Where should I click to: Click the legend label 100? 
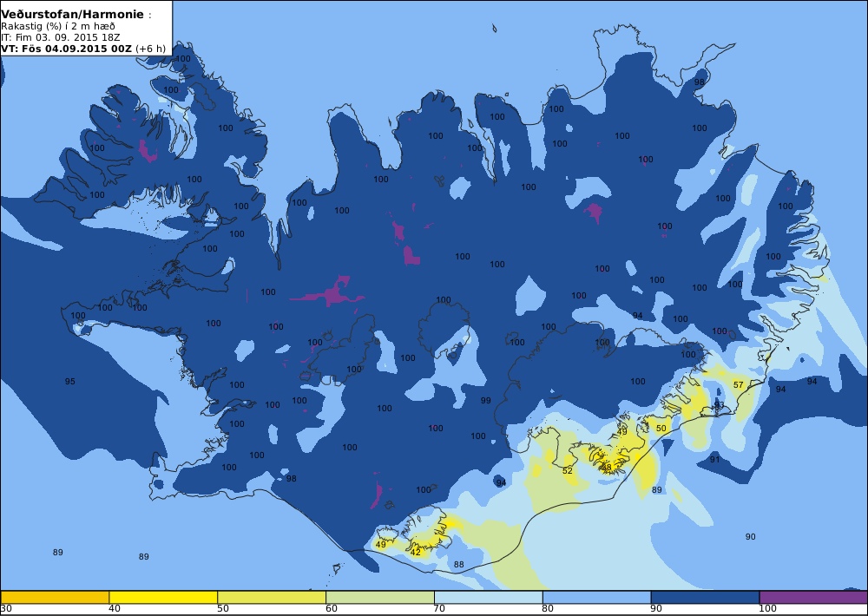point(768,609)
